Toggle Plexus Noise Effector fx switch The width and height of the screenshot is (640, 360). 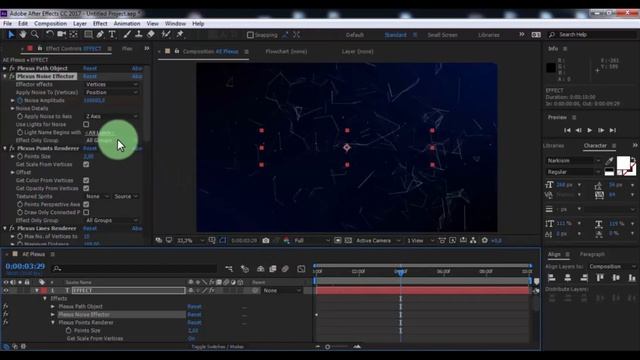pyautogui.click(x=12, y=76)
